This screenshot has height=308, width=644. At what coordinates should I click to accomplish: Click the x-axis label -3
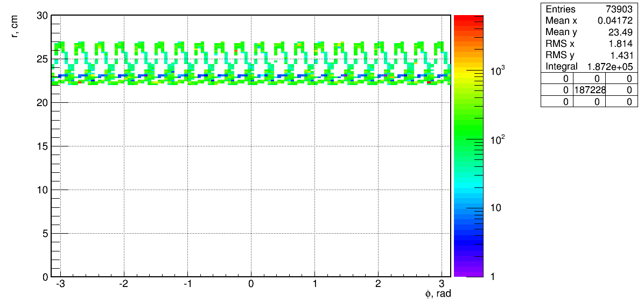point(60,285)
